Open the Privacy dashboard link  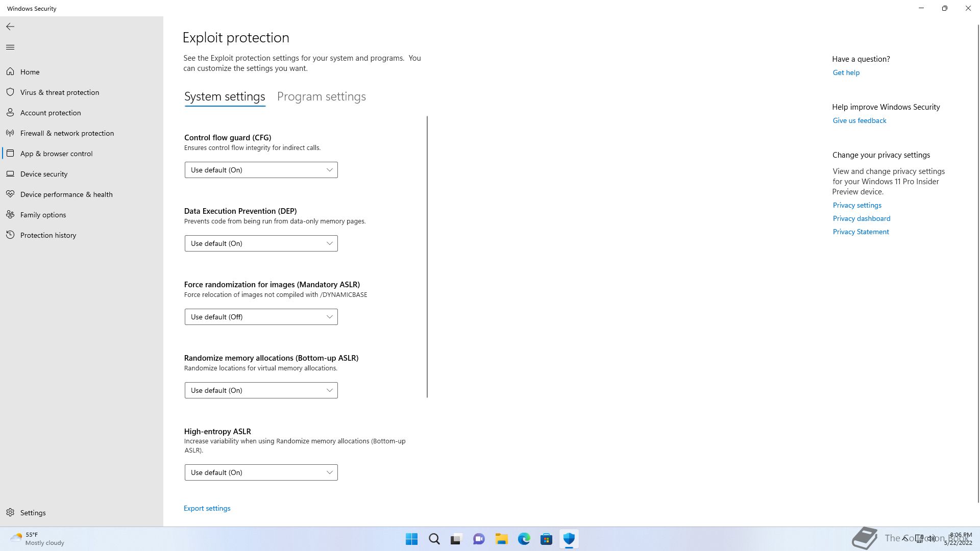861,218
